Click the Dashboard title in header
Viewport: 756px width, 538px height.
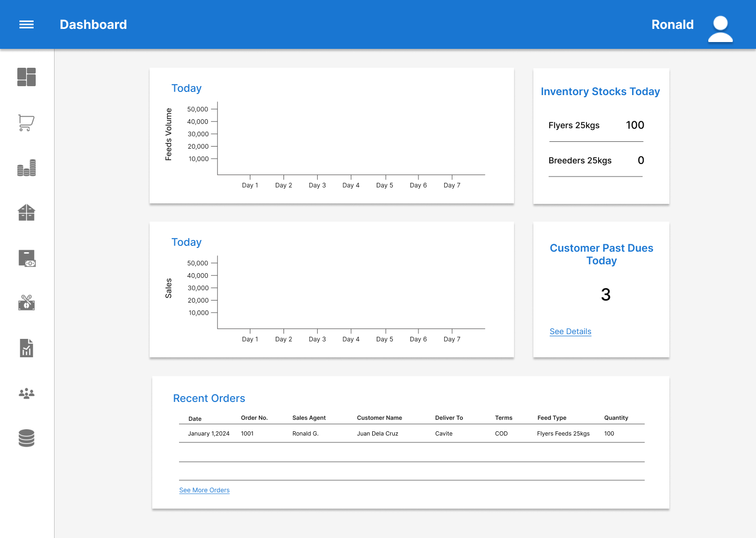93,25
